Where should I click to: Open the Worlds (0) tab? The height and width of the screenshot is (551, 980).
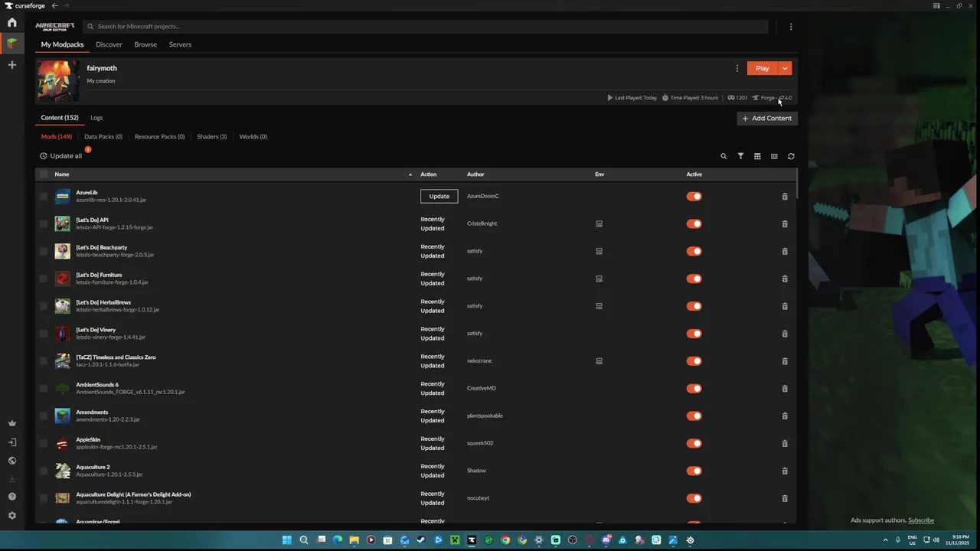(253, 137)
